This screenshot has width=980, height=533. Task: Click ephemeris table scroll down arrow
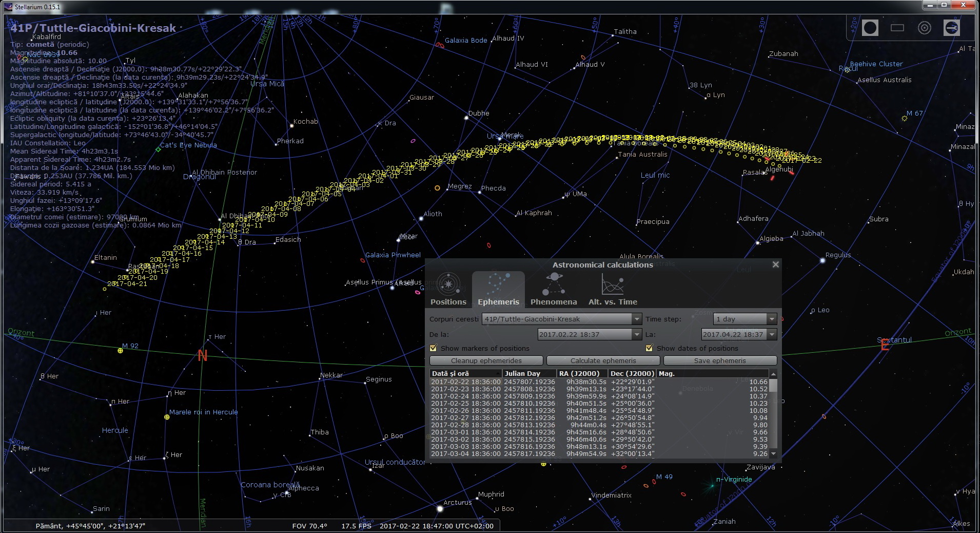(773, 454)
